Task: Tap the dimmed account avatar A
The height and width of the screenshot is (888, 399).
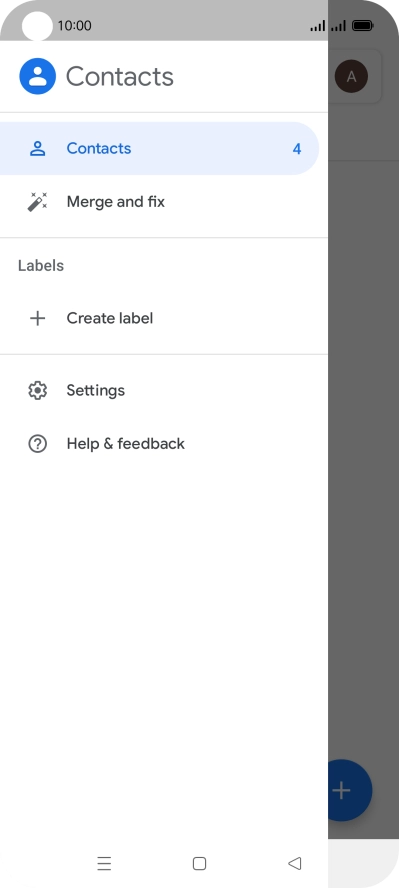Action: pyautogui.click(x=351, y=76)
